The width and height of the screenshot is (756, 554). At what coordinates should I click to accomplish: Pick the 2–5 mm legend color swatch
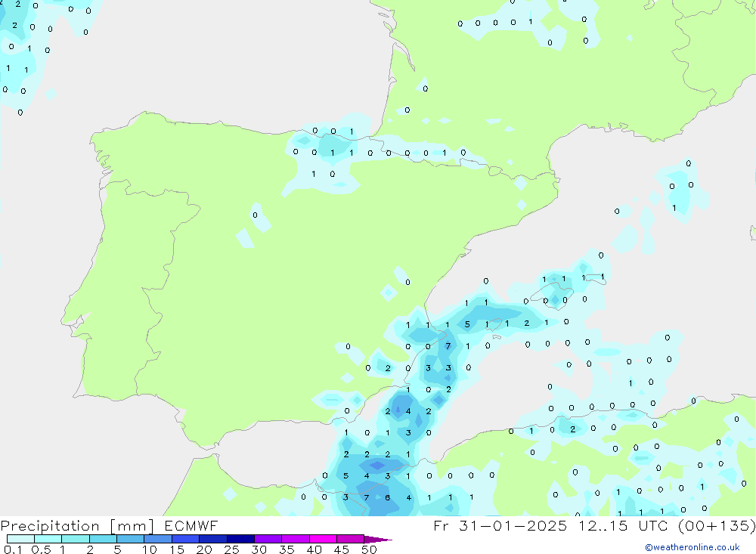pos(103,539)
